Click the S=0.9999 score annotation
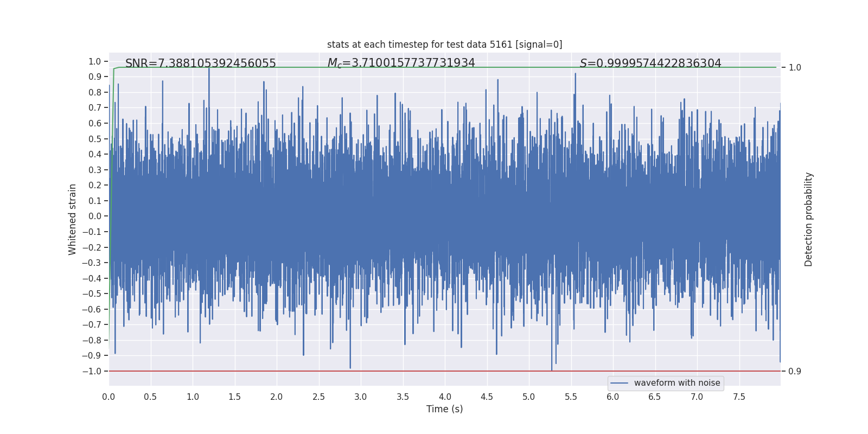Screen dimensions: 868x434 click(650, 63)
